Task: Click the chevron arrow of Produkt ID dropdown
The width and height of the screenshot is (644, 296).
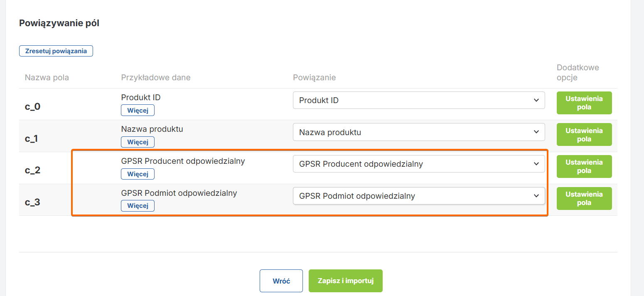Action: click(536, 100)
